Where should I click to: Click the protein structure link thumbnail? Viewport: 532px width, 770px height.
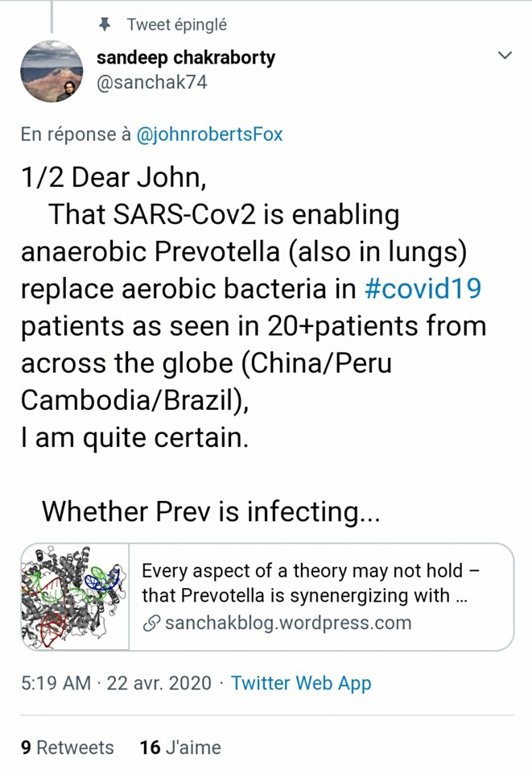[75, 597]
